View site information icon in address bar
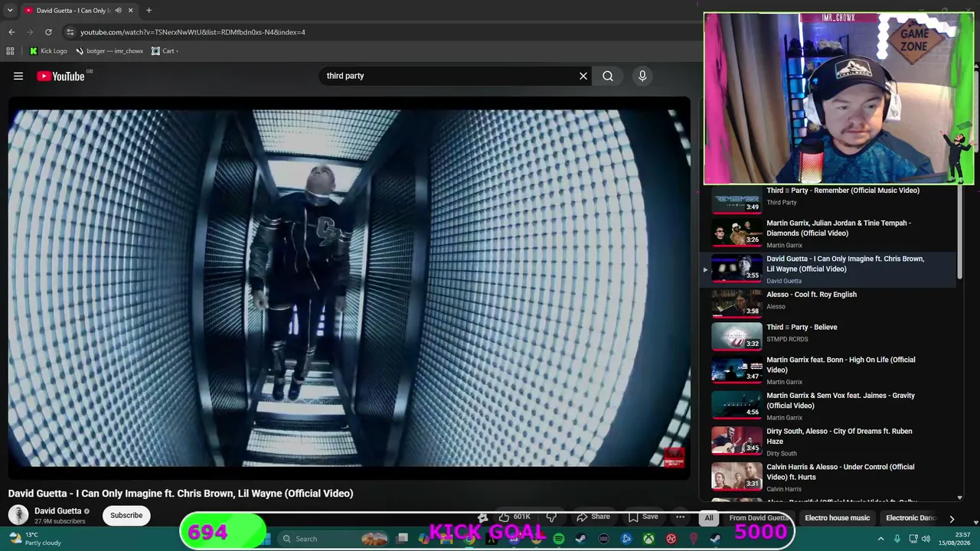The height and width of the screenshot is (551, 980). pos(70,32)
